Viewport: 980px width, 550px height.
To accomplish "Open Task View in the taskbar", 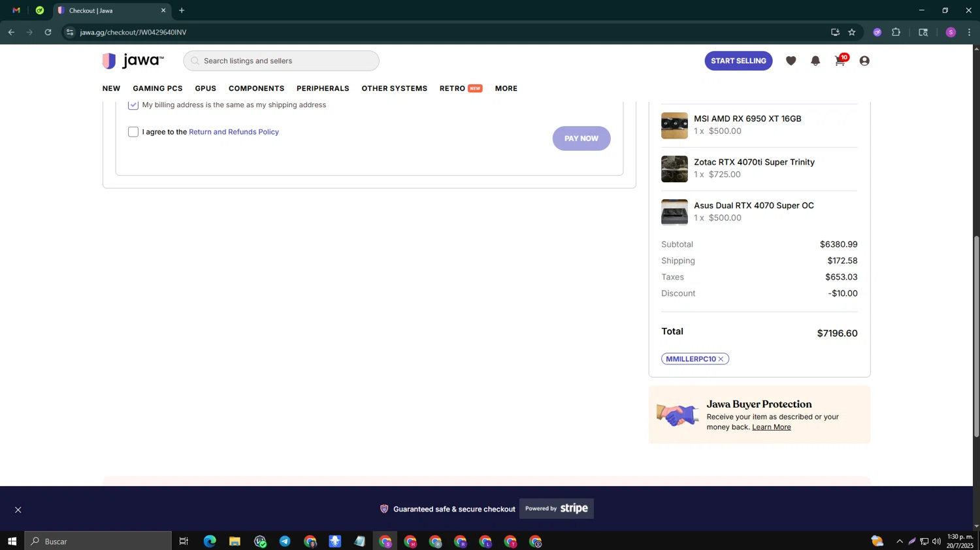I will 184,542.
